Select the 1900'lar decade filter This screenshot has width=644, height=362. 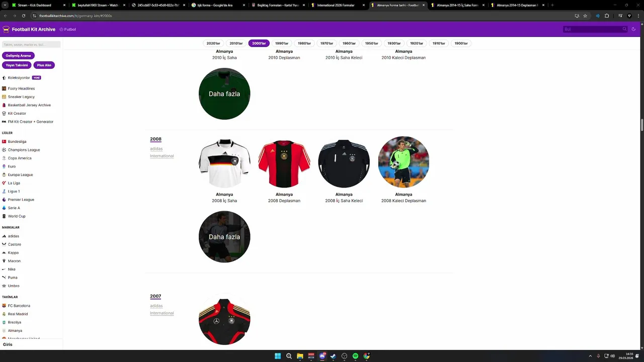pos(461,43)
